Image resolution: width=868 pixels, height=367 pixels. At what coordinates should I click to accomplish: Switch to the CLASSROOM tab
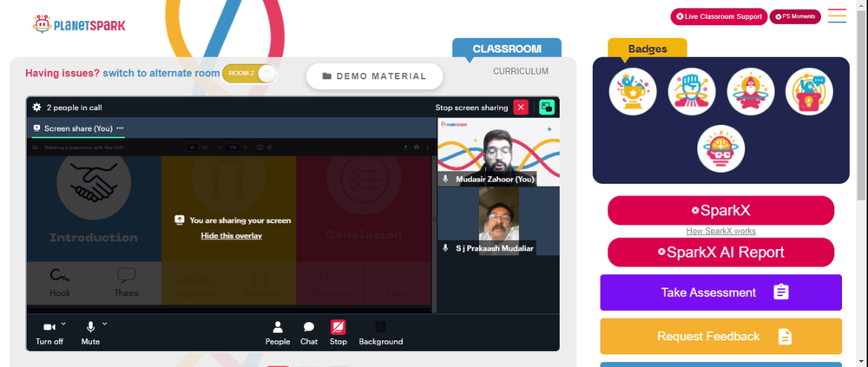[507, 49]
